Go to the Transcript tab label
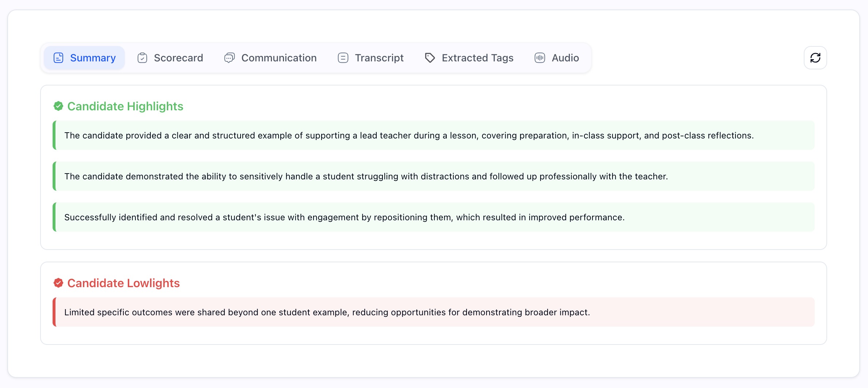 [379, 58]
